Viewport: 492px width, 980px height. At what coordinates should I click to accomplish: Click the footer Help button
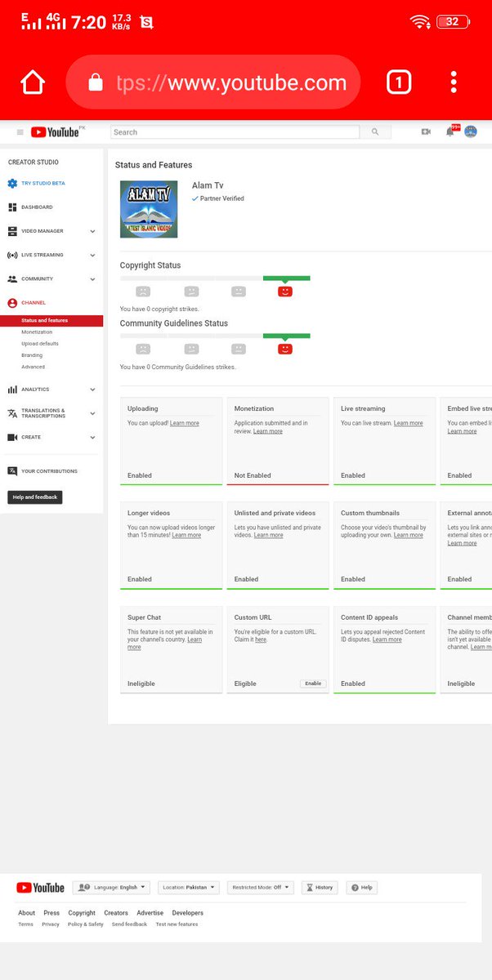coord(362,888)
